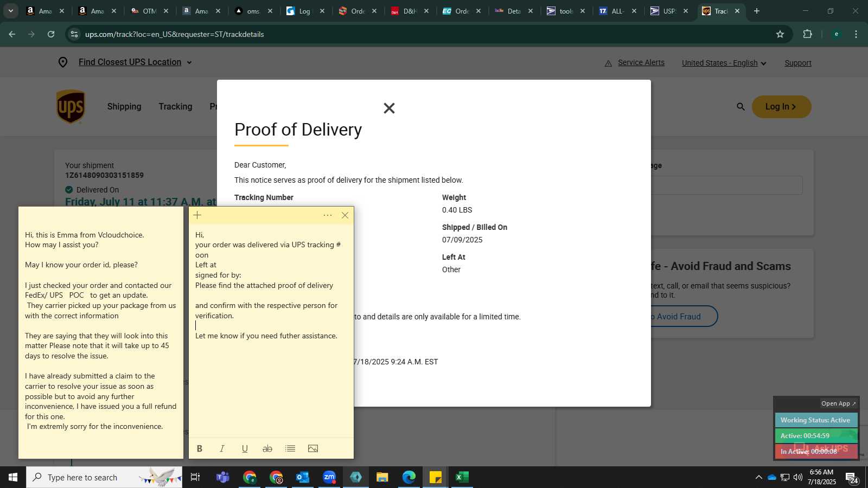Go back in Chrome browser
The image size is (868, 488).
12,34
